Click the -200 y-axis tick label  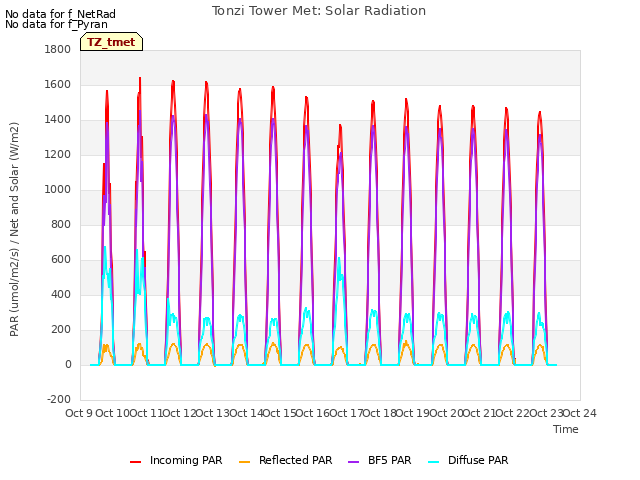click(59, 399)
